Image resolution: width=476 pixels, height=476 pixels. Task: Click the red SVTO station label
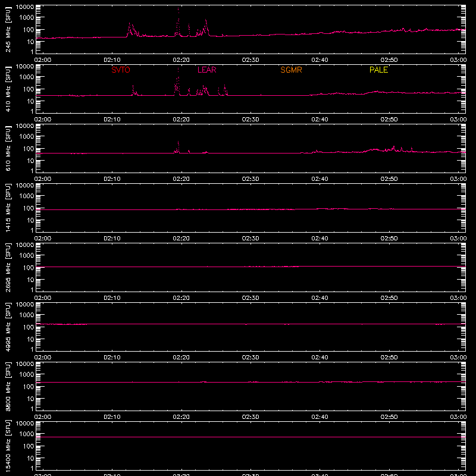(121, 70)
